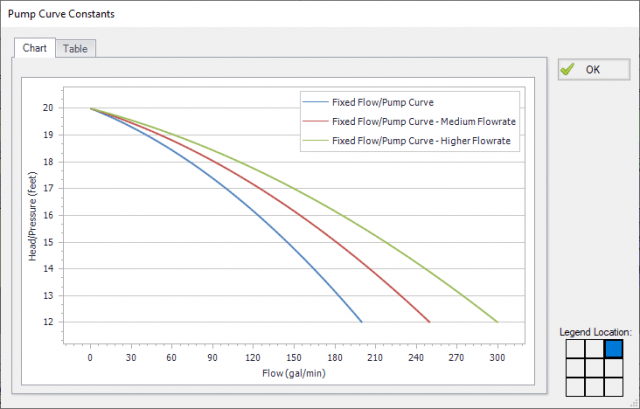This screenshot has width=640, height=409.
Task: Set legend location to top-left cell
Action: pos(576,349)
